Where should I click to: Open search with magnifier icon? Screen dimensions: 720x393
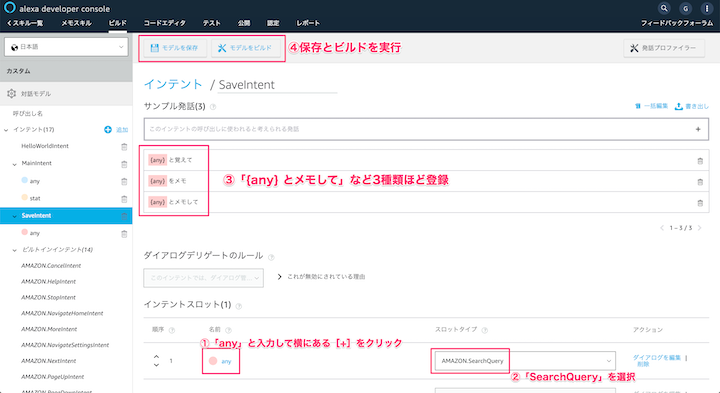664,8
